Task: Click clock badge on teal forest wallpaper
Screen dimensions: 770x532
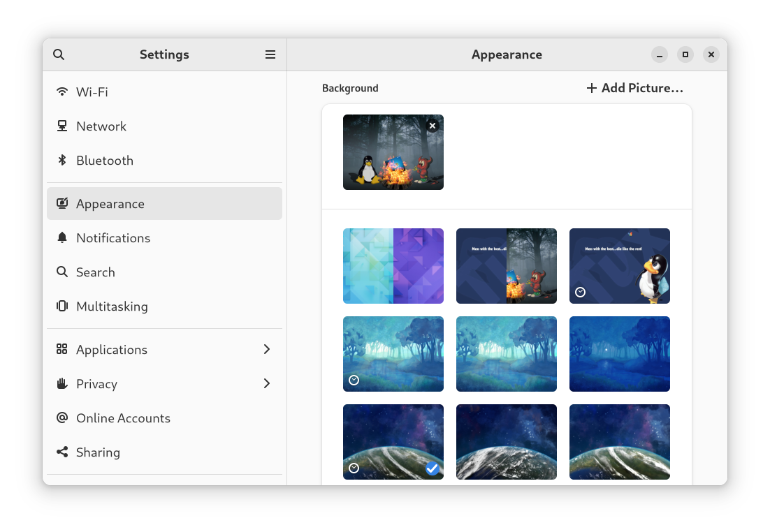Action: [354, 380]
